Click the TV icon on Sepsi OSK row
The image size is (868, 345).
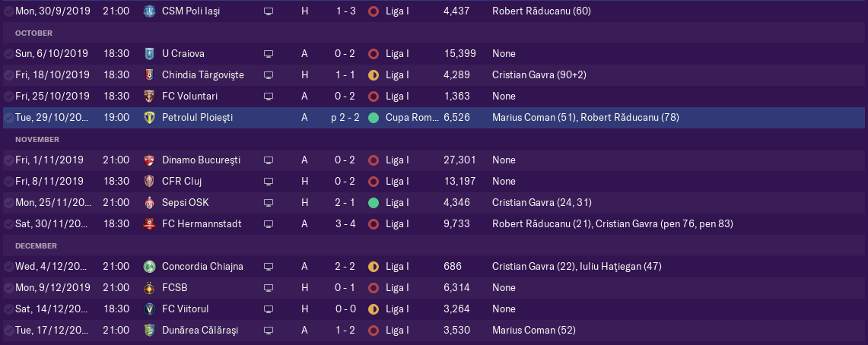pyautogui.click(x=269, y=202)
